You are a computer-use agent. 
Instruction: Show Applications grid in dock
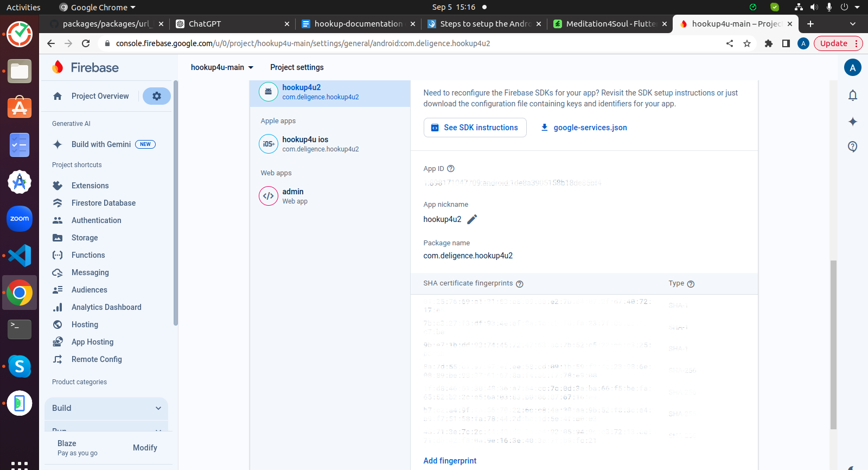pos(20,465)
